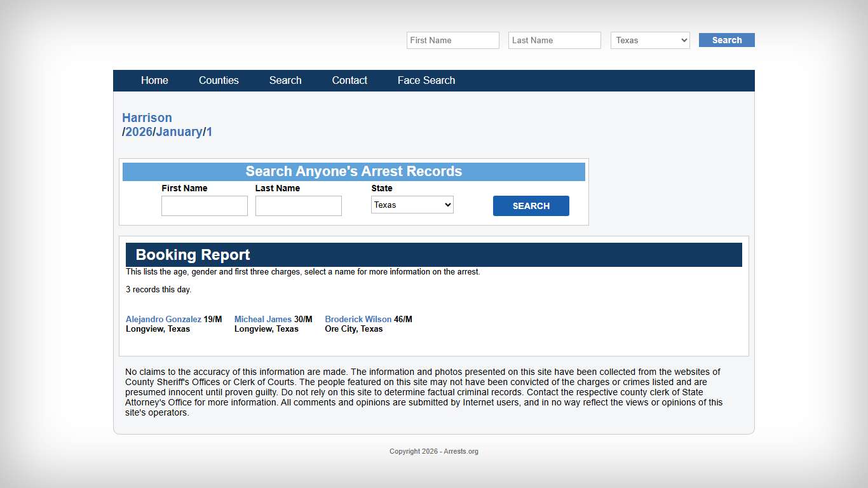This screenshot has width=868, height=488.
Task: Select Search in the navigation bar
Action: [x=285, y=80]
